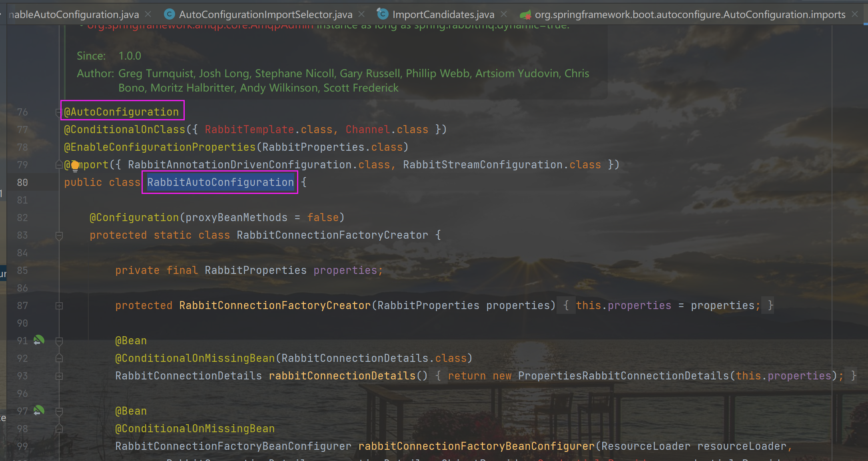Viewport: 868px width, 461px height.
Task: Collapse the @Bean method fold at line 91
Action: [59, 341]
